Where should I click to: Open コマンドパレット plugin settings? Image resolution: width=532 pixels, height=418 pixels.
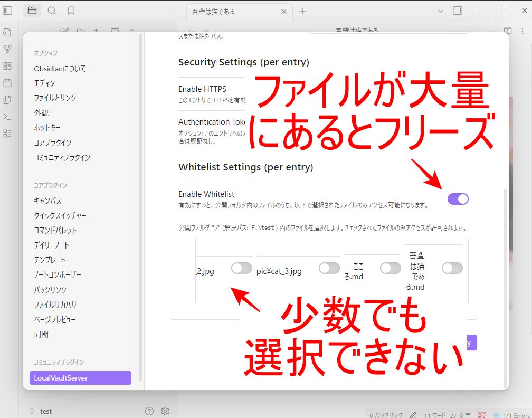55,230
